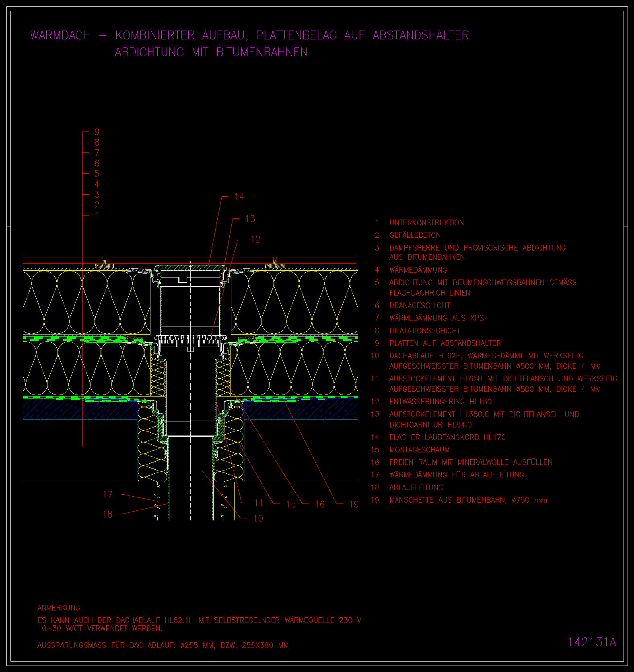This screenshot has height=672, width=634.
Task: Click callout number 15 on the drawing
Action: [x=291, y=504]
